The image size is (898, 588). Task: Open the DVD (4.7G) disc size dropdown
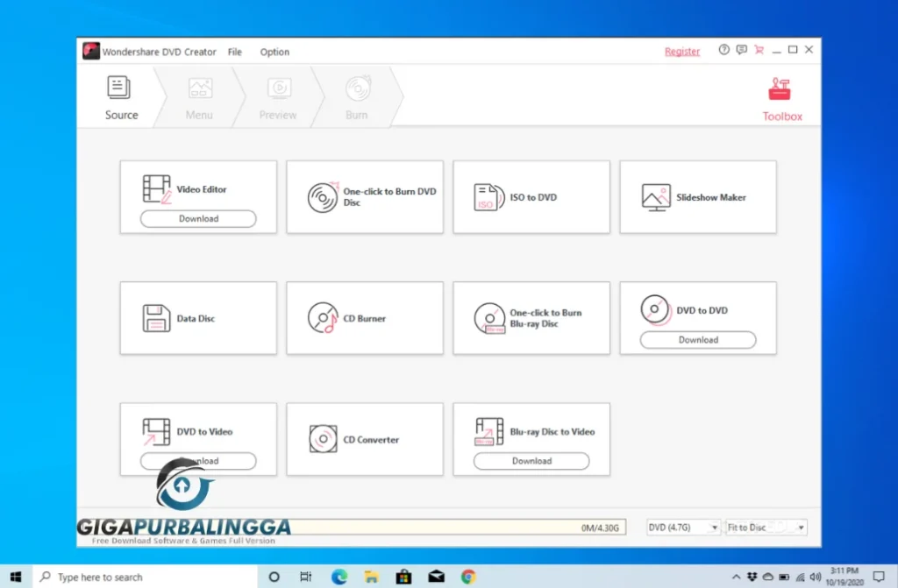coord(682,527)
